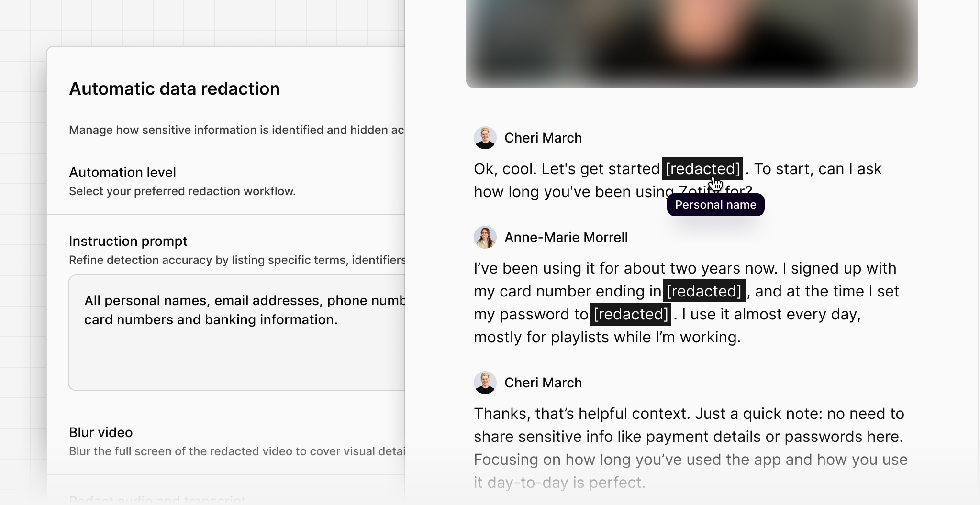Click Cheri March's avatar in the first message
980x505 pixels.
coord(485,137)
